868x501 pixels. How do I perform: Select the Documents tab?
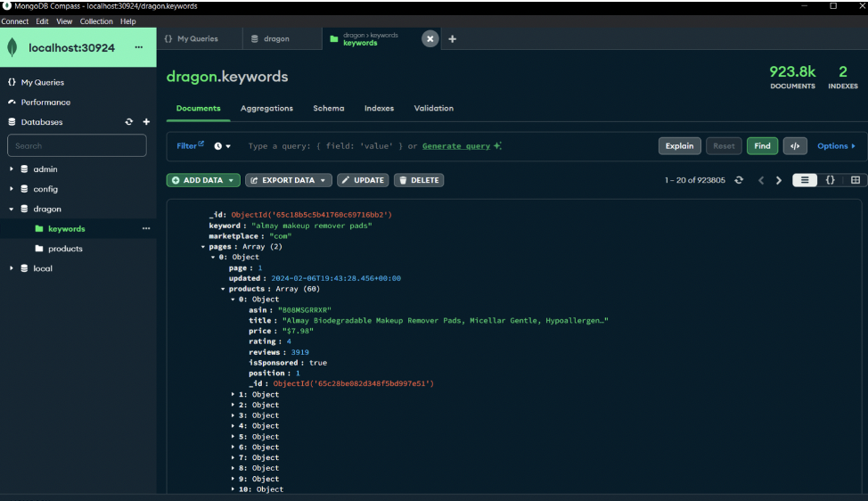point(198,108)
